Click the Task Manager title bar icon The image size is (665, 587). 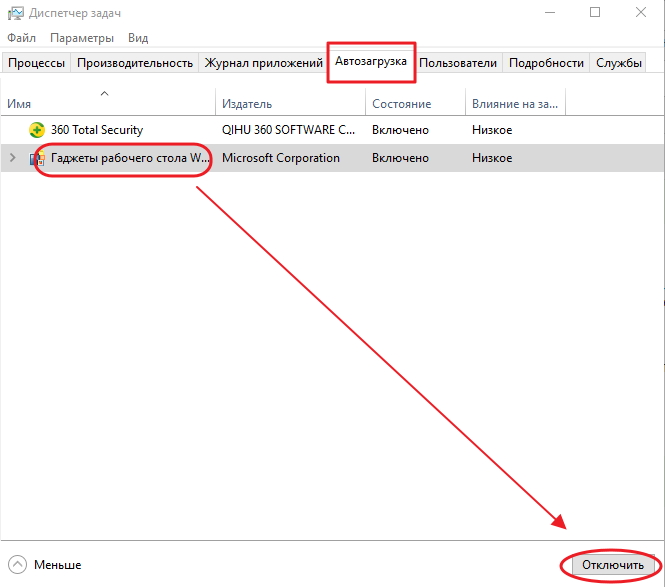[x=15, y=13]
